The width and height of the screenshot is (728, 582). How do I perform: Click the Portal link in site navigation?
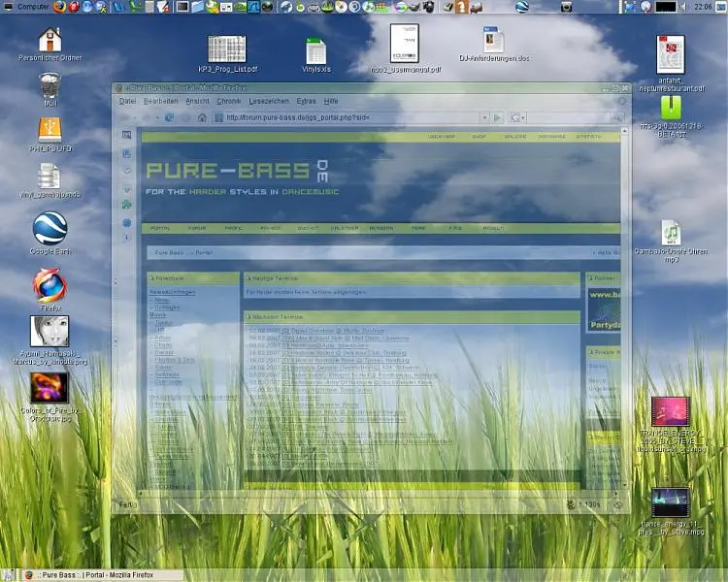[158, 228]
